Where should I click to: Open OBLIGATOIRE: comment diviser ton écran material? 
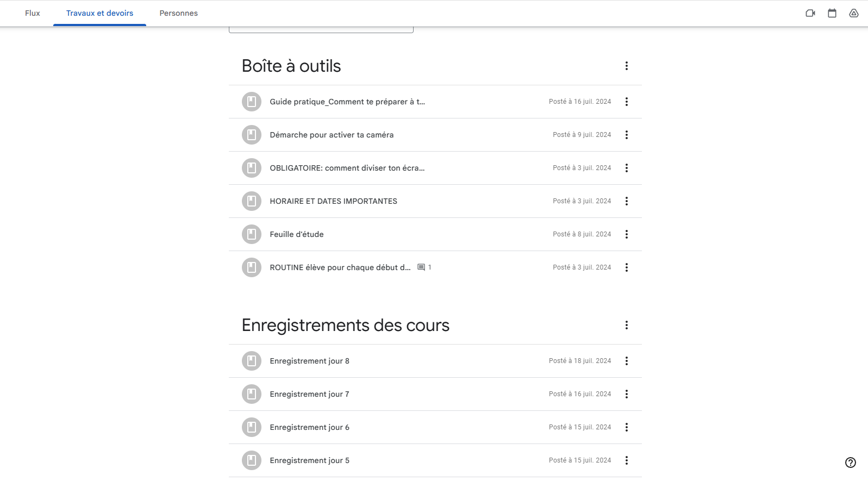point(347,168)
